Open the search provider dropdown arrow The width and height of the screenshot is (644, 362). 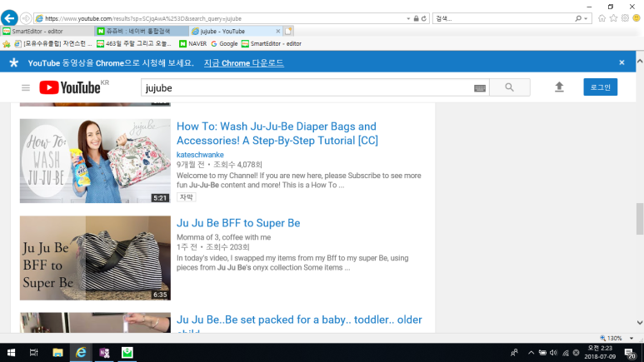586,18
